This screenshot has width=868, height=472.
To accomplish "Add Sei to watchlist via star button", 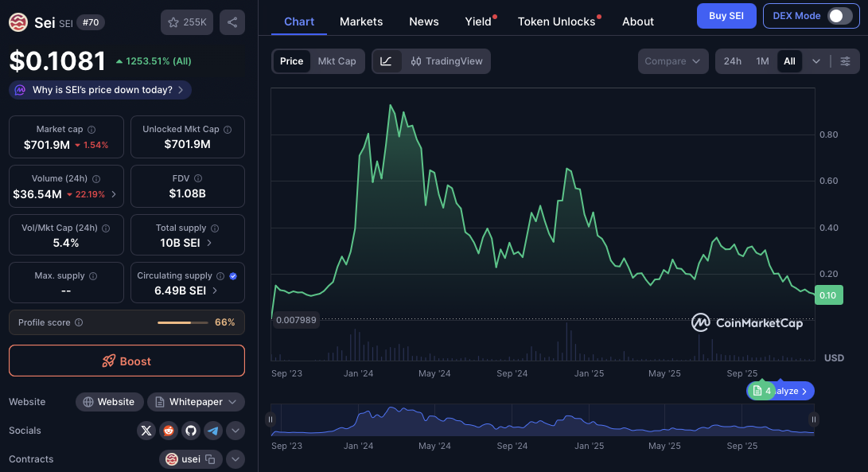I will click(x=187, y=22).
